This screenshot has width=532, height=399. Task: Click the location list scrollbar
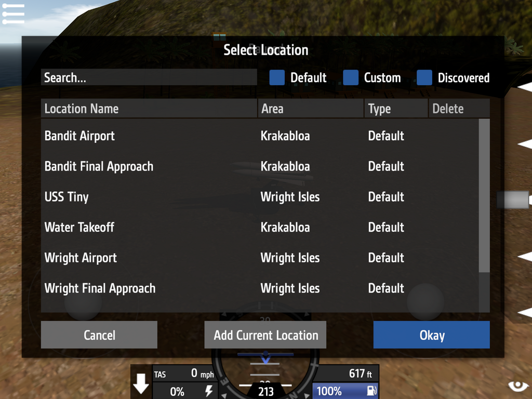click(x=484, y=195)
